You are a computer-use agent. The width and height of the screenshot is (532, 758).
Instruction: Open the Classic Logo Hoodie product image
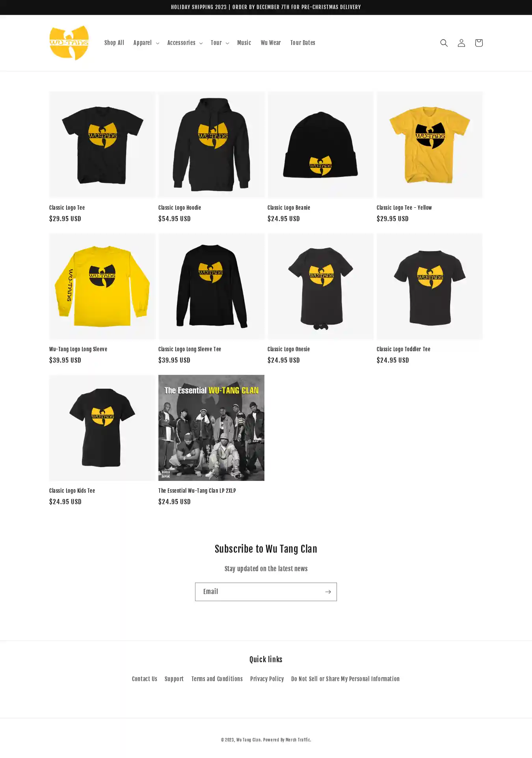[211, 145]
